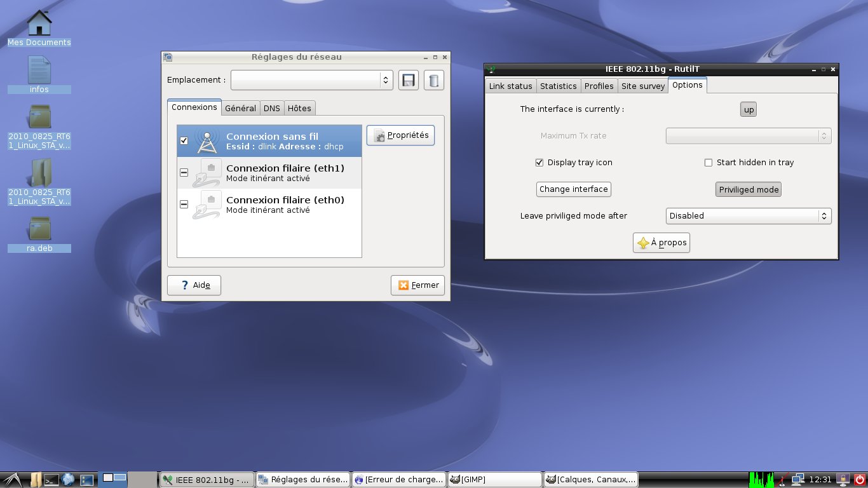Open the ra.deb package on desktop
Screen dimensions: 868x488
coord(39,229)
